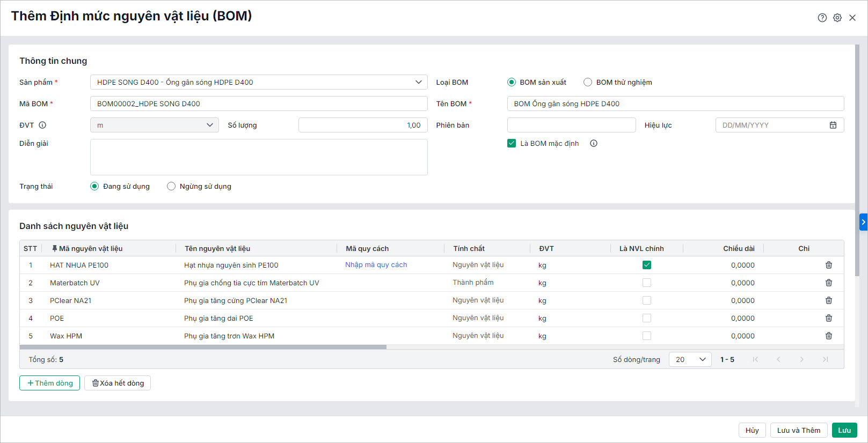Screen dimensions: 868x443
Task: Delete the HAT NHUA PE100 row
Action: (x=828, y=265)
